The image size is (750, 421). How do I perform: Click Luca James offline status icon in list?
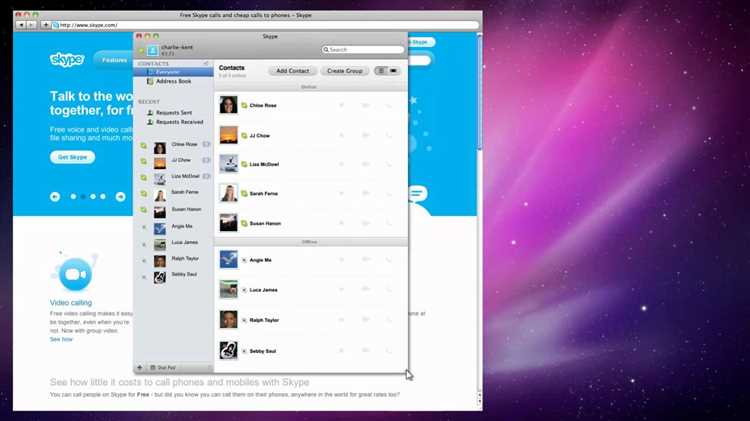(x=244, y=290)
